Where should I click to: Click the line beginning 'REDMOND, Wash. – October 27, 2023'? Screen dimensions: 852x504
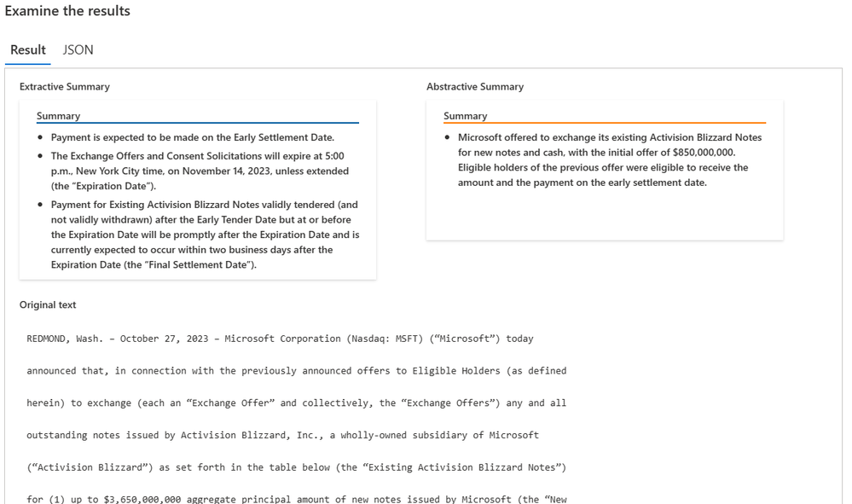tap(280, 339)
